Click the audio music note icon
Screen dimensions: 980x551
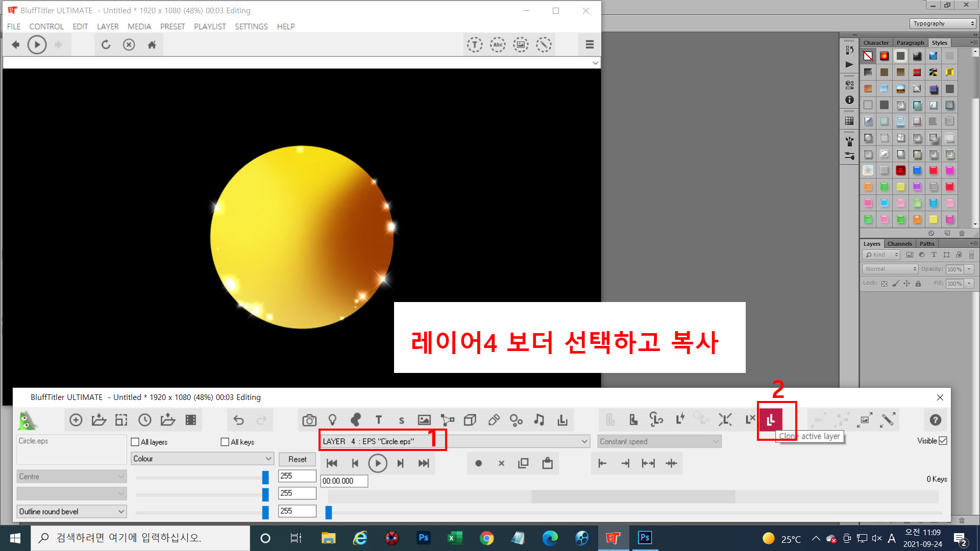click(x=539, y=420)
